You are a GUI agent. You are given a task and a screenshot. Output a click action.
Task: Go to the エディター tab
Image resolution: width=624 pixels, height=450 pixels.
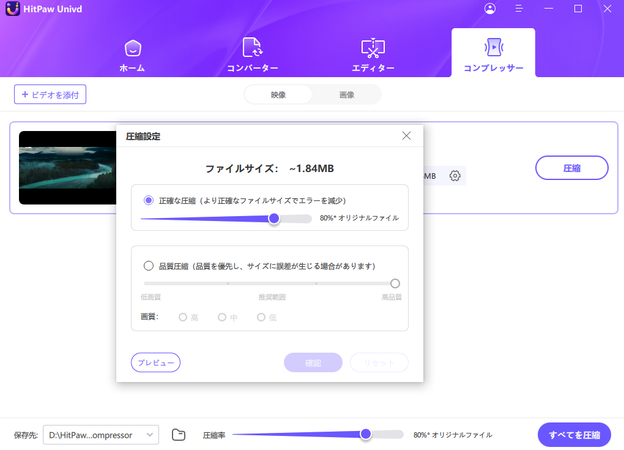[x=372, y=54]
